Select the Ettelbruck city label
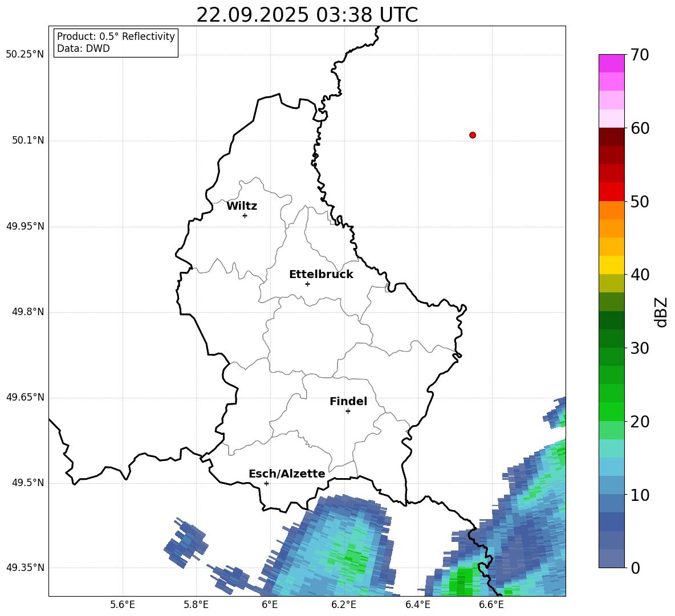The image size is (675, 616). 321,275
